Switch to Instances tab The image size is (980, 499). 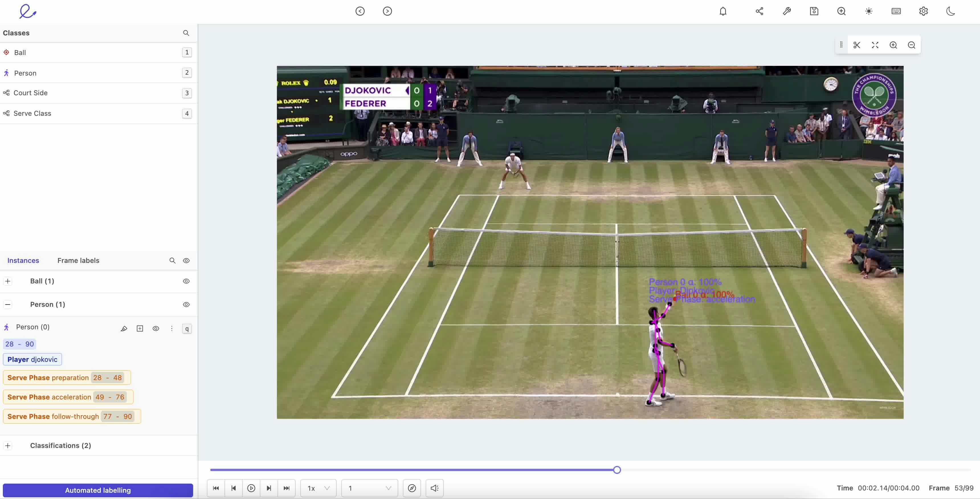pyautogui.click(x=23, y=261)
